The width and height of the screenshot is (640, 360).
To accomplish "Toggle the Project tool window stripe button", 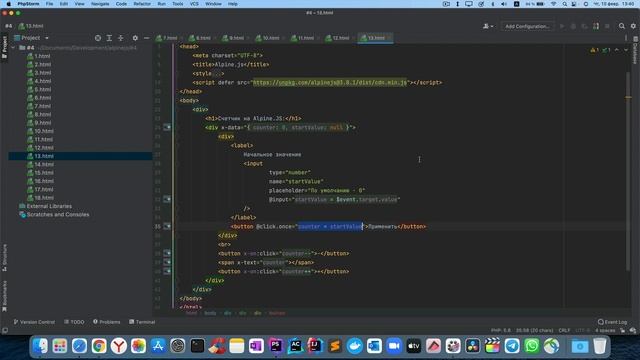I will tap(4, 47).
